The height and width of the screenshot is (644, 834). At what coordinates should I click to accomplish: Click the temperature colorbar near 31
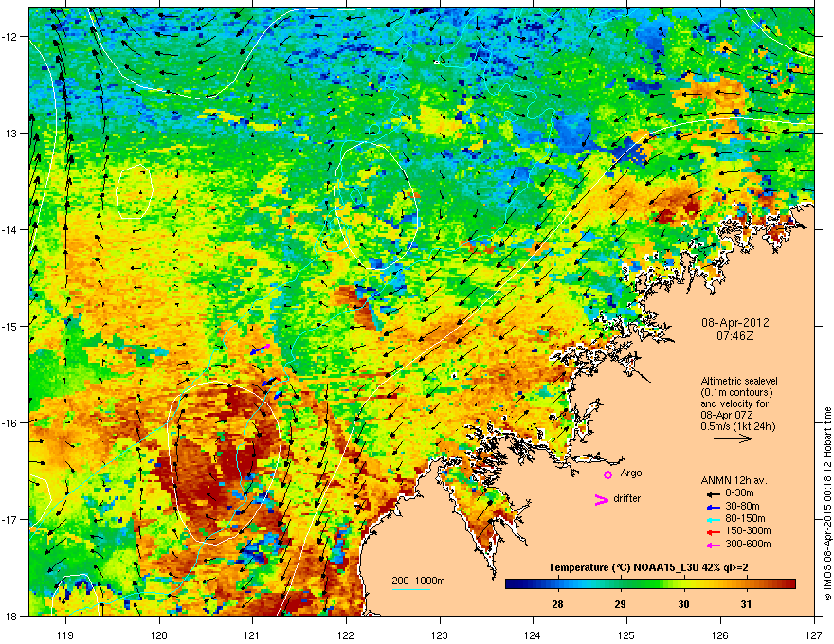(746, 584)
